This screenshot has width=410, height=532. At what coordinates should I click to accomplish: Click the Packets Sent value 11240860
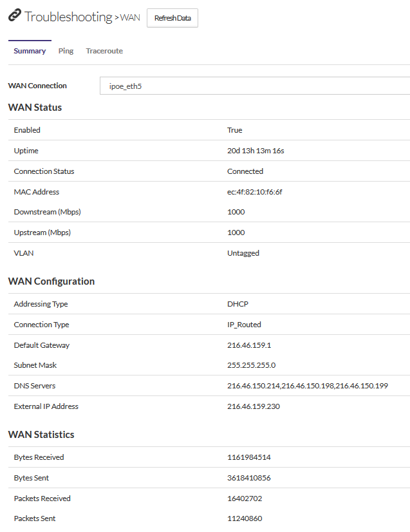pyautogui.click(x=245, y=518)
